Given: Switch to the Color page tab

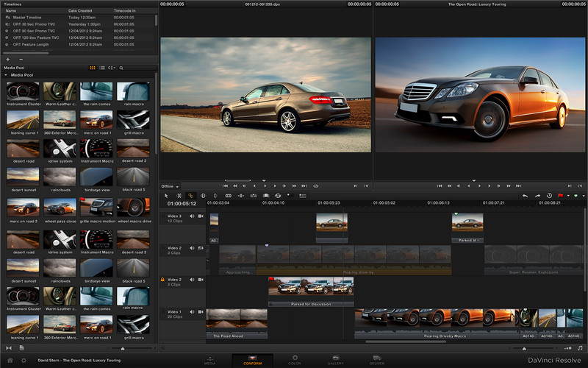Looking at the screenshot, I should tap(294, 358).
